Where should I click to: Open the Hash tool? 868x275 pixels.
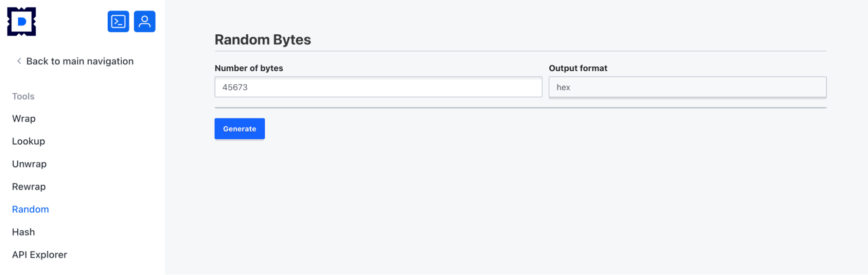[23, 232]
